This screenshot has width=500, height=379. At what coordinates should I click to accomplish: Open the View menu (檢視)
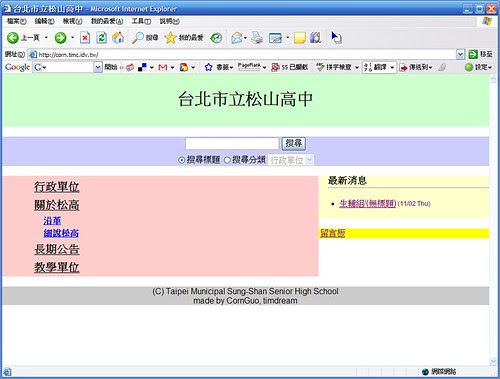coord(72,21)
